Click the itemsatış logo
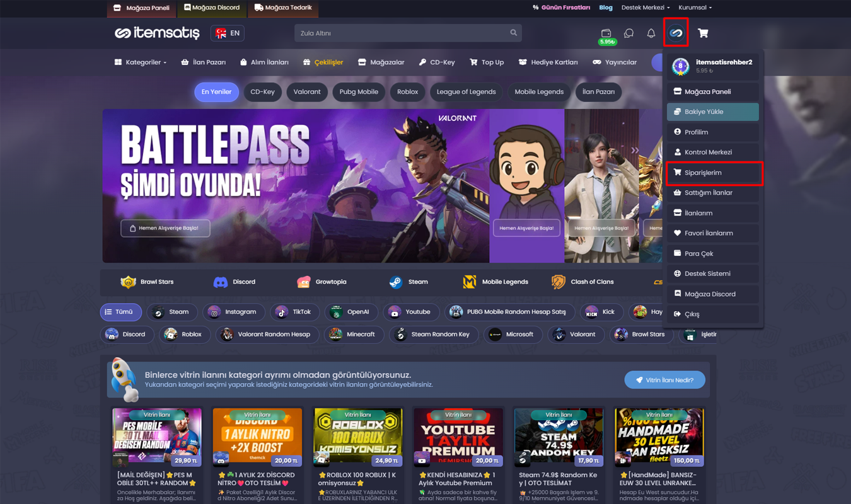851x504 pixels. pyautogui.click(x=157, y=33)
